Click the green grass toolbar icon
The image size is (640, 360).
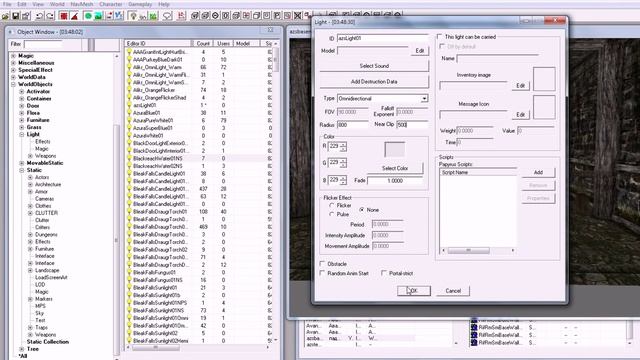153,16
